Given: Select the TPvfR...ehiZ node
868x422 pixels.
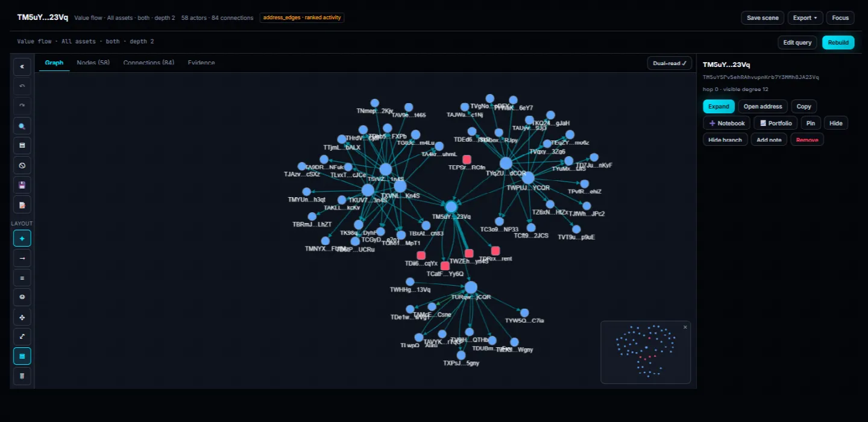Looking at the screenshot, I should coord(584,184).
